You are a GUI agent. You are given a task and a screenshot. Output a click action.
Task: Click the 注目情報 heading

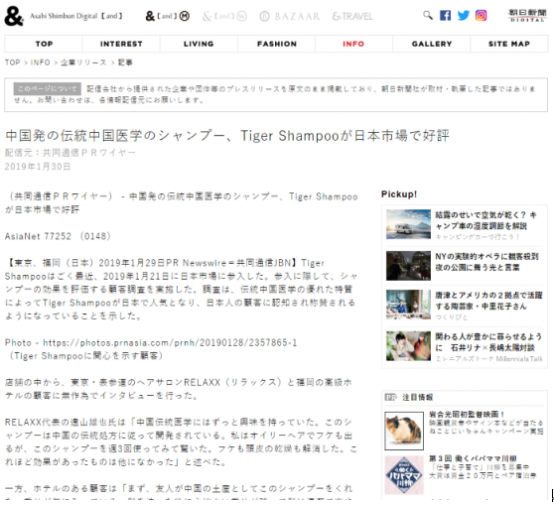(x=418, y=398)
